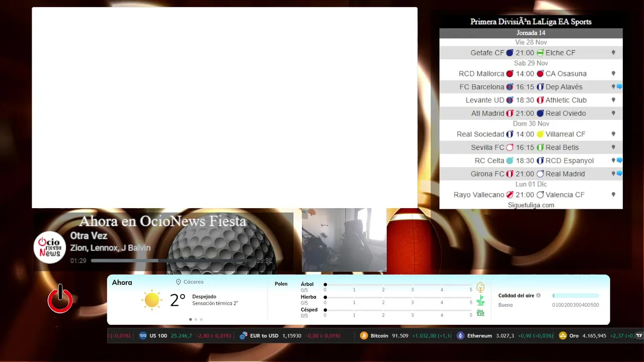Click the location pin beside Cáceres

[178, 282]
